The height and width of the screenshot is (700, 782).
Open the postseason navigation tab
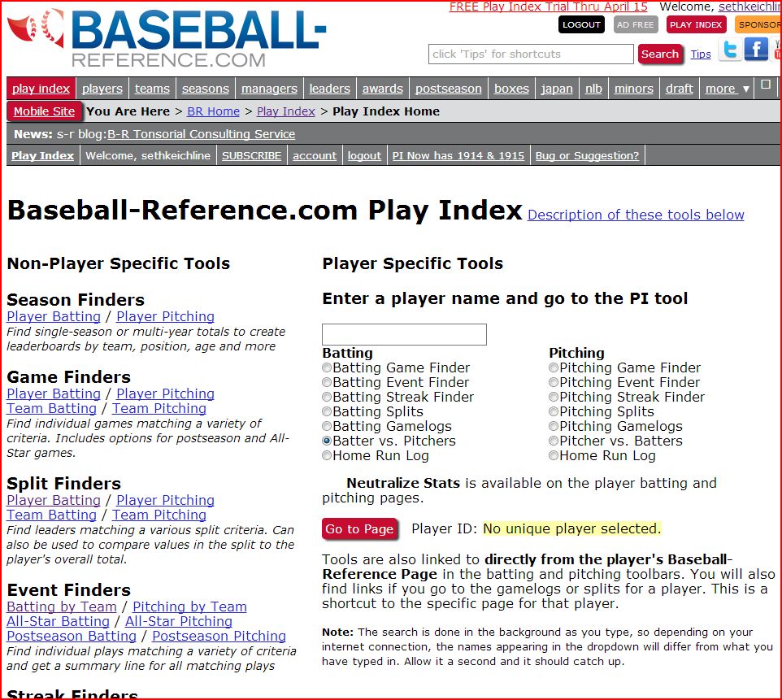[x=447, y=88]
